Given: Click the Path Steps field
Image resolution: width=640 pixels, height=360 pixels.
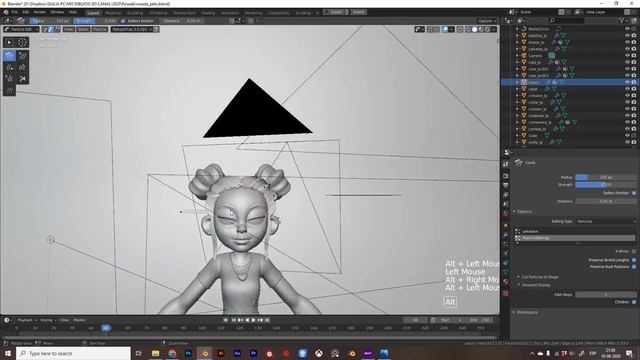Looking at the screenshot, I should pos(606,295).
